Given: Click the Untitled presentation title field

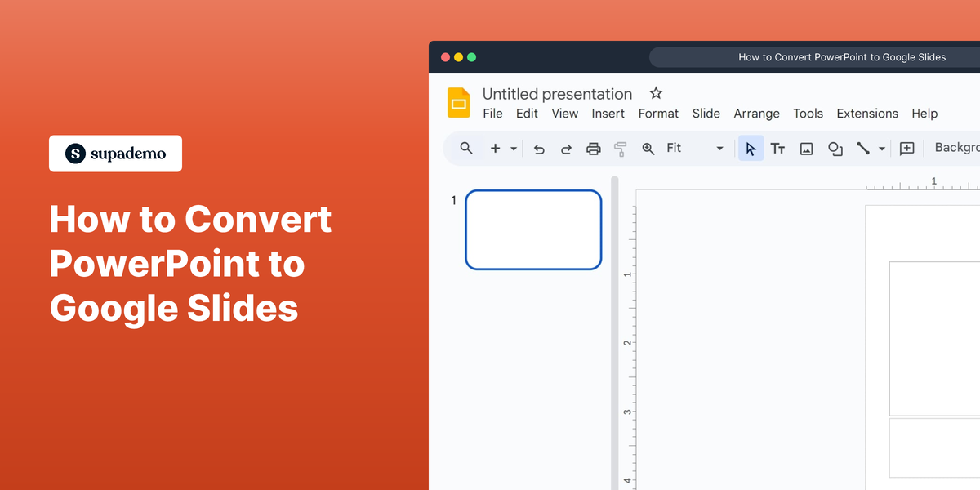Looking at the screenshot, I should click(557, 94).
